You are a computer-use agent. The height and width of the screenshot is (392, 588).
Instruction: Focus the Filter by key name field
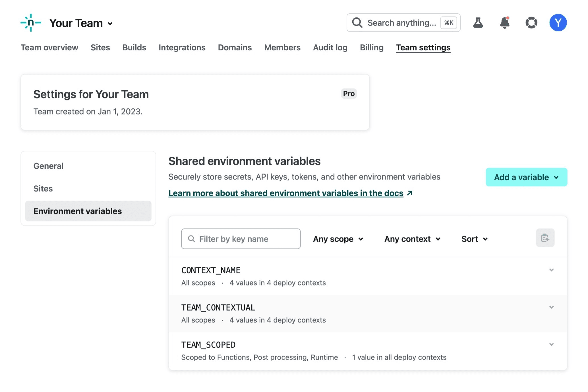click(x=241, y=239)
